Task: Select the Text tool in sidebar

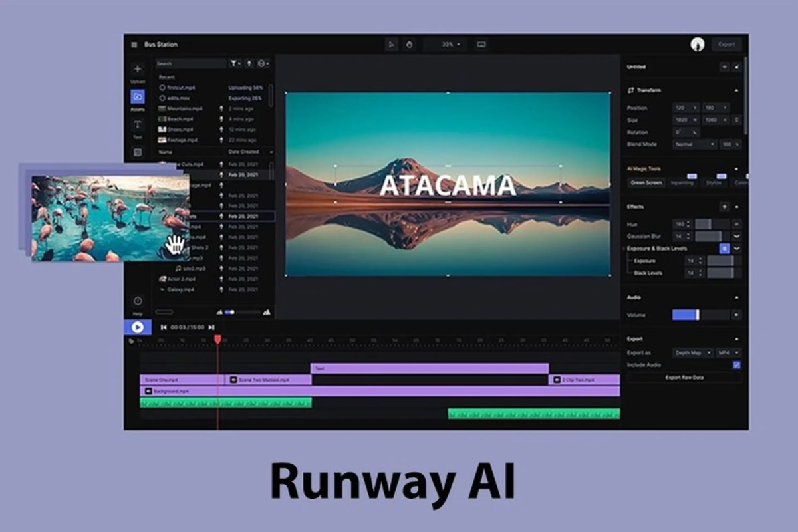Action: 138,124
